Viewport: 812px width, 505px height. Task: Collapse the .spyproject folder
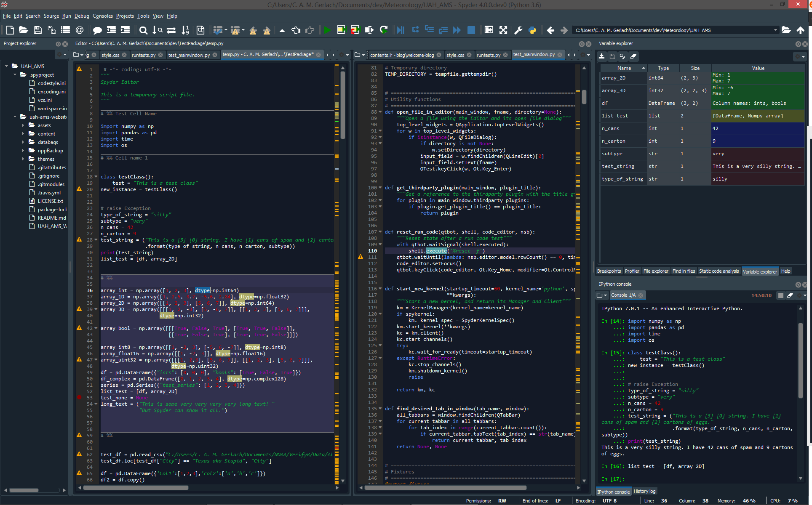pyautogui.click(x=15, y=74)
